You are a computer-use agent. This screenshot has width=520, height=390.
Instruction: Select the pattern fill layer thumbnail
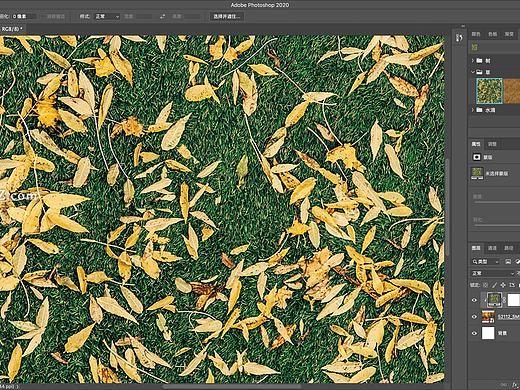coord(494,300)
